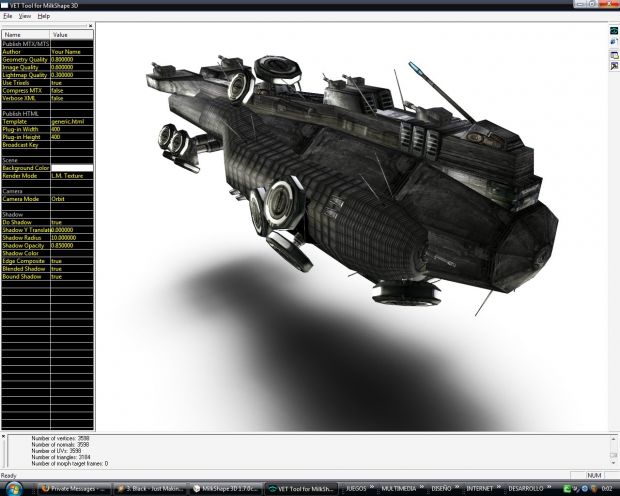Viewport: 620px width, 496px height.
Task: Edit Plug-in Height value 400
Action: pos(72,137)
